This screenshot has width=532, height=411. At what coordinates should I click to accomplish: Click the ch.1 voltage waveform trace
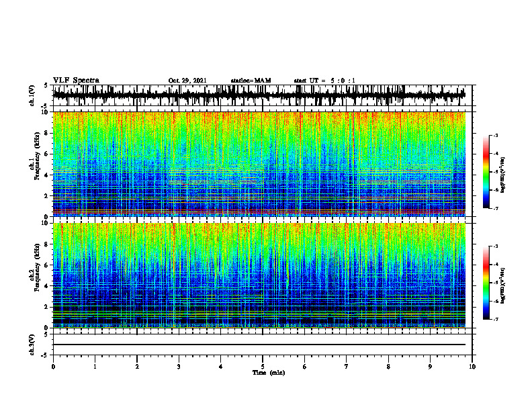pos(259,95)
